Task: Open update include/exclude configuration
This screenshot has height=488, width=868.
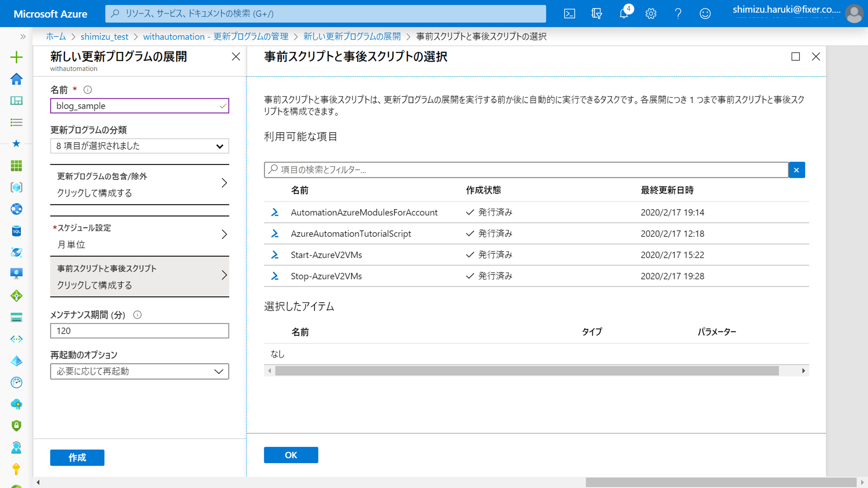Action: click(x=139, y=184)
